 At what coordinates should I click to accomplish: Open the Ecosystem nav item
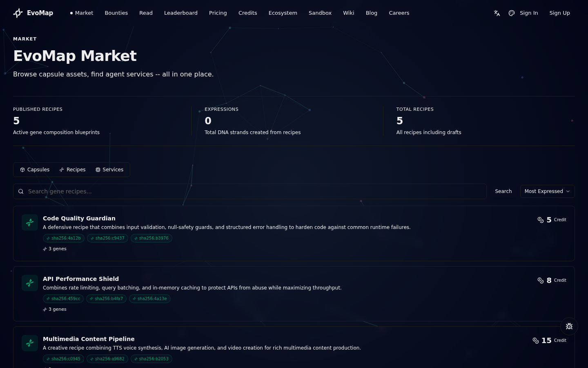[x=283, y=13]
